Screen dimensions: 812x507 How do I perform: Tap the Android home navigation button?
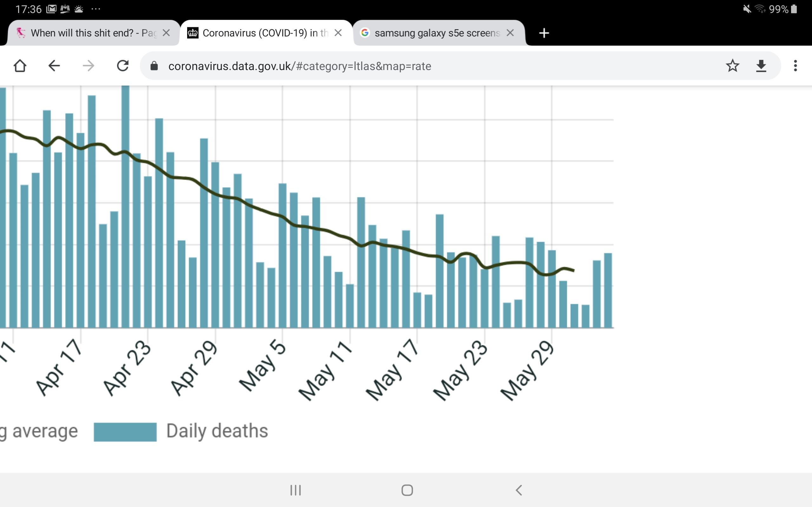(x=407, y=490)
